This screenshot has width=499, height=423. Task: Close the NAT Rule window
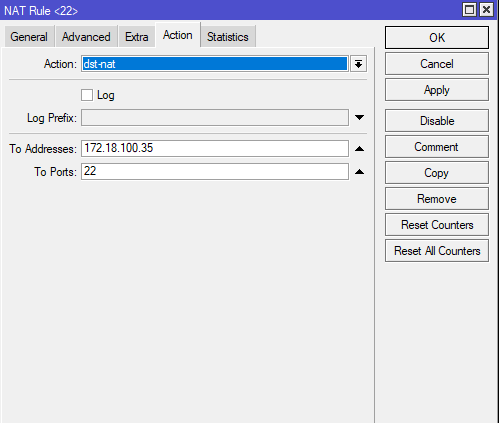point(486,10)
